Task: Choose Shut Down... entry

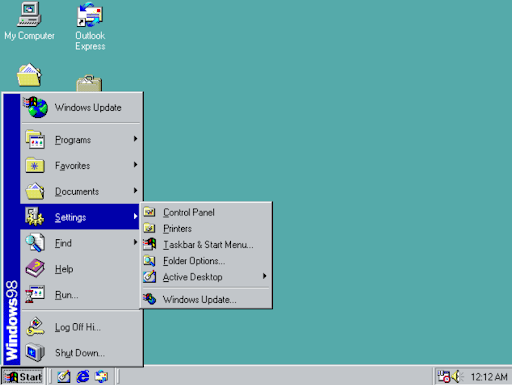Action: click(80, 352)
